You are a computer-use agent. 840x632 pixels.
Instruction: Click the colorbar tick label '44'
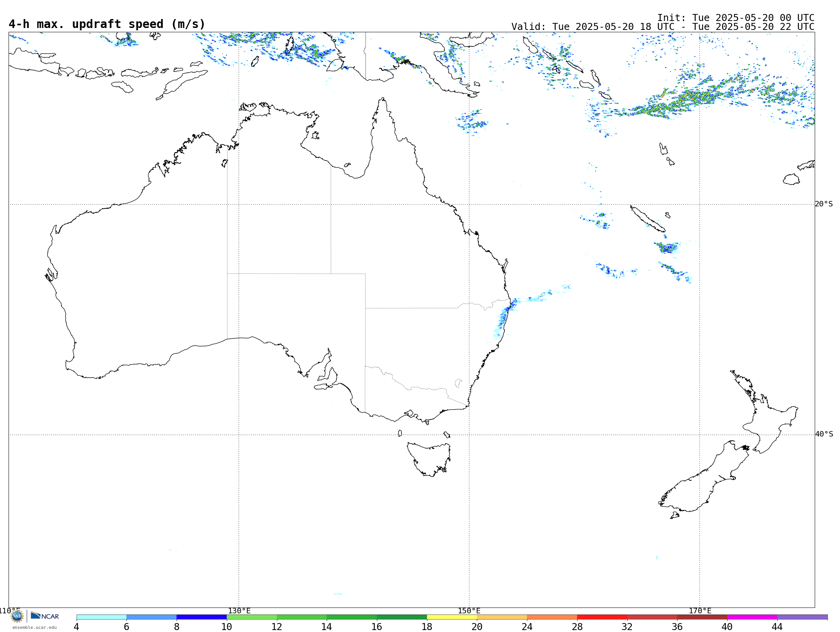click(777, 627)
